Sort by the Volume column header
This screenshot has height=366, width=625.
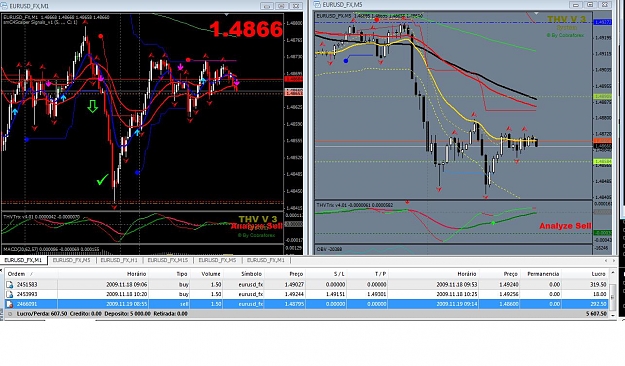206,274
